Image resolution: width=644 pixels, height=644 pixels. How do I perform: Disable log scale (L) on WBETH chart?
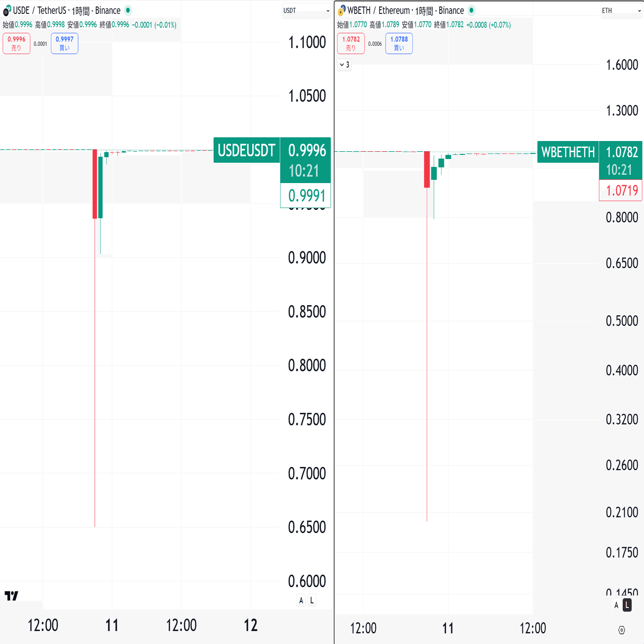click(x=627, y=605)
